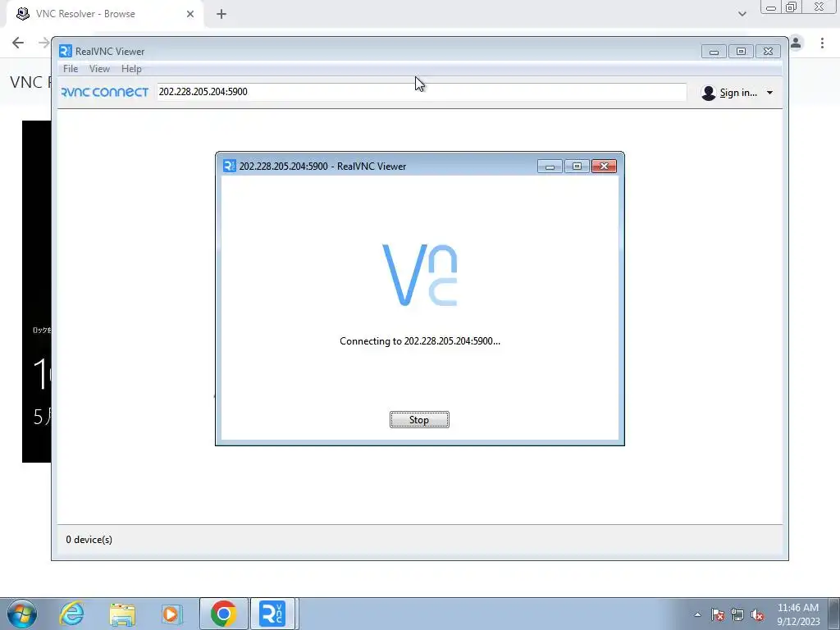This screenshot has width=840, height=630.
Task: Click the user avatar icon beside Sign in
Action: [708, 93]
